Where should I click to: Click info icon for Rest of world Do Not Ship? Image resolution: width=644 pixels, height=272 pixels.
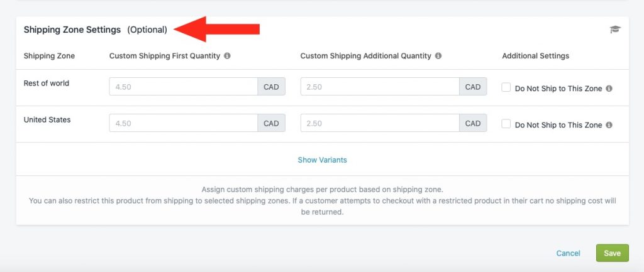[x=609, y=88]
